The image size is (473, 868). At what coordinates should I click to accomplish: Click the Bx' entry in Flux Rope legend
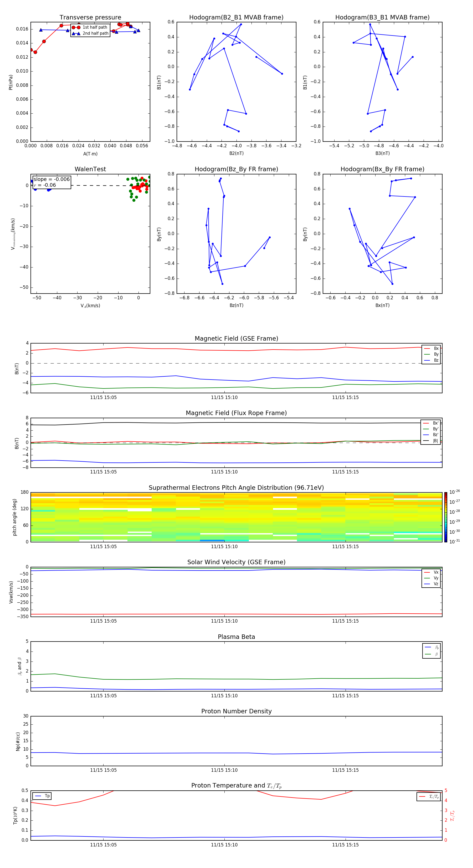431,423
